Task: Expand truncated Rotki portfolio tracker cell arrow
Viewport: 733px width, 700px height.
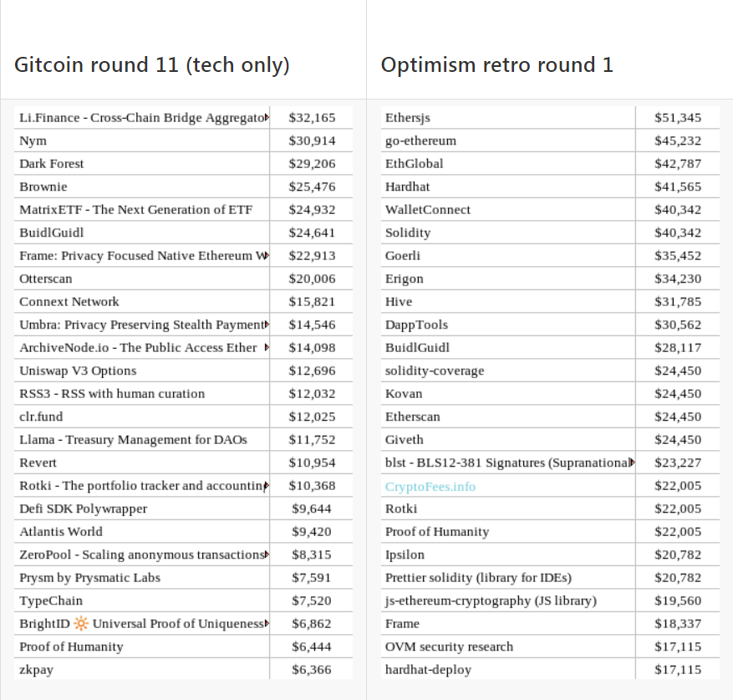Action: [x=267, y=485]
